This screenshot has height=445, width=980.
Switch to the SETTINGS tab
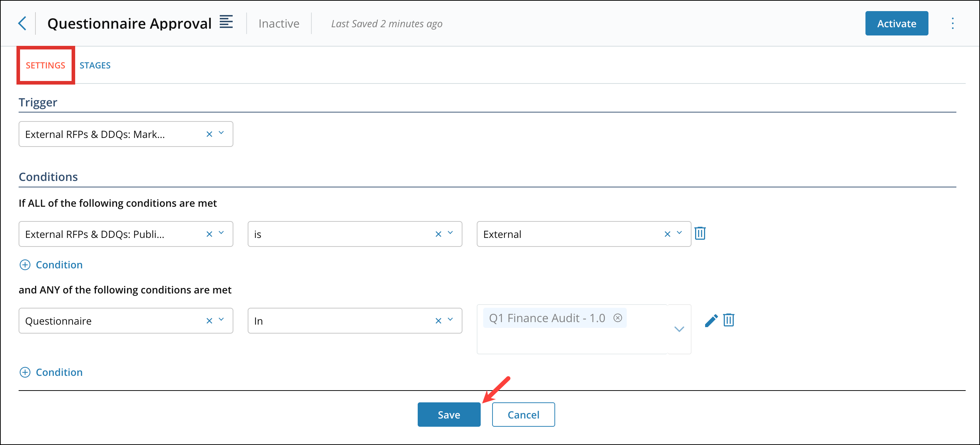pos(45,65)
